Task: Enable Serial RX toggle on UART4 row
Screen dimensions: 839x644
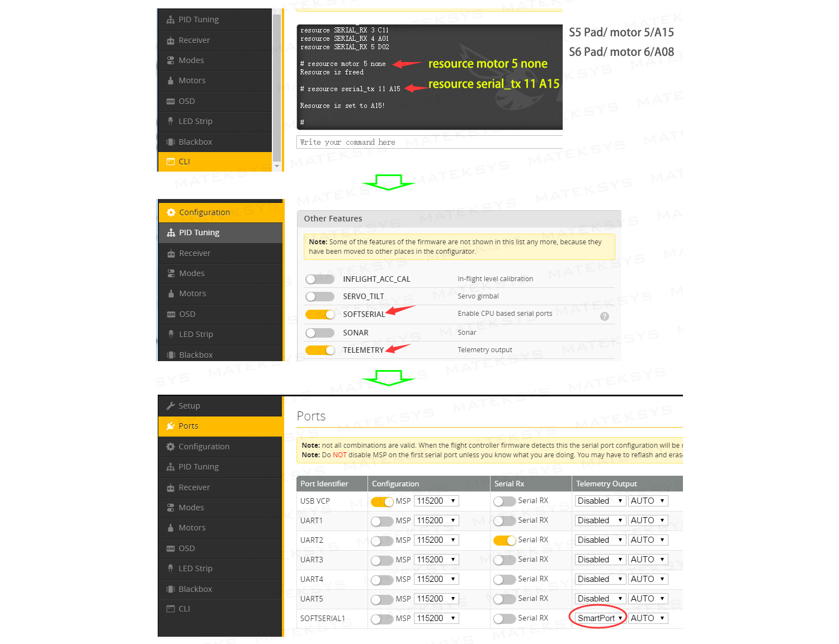Action: 505,579
